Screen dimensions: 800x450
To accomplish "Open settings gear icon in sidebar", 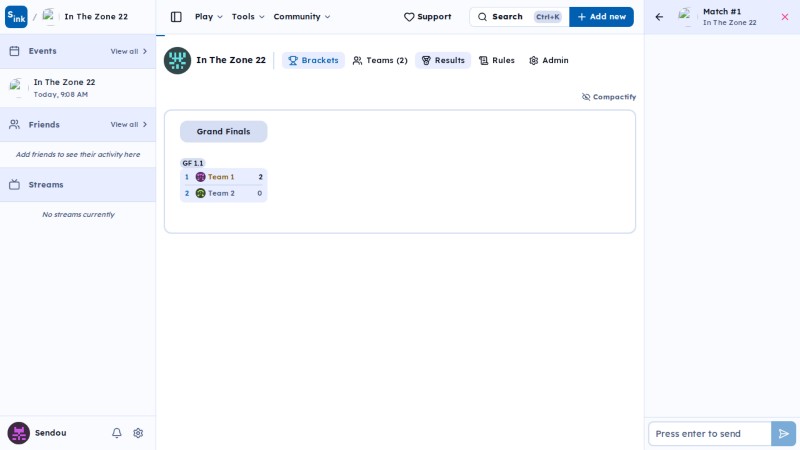I will [138, 433].
